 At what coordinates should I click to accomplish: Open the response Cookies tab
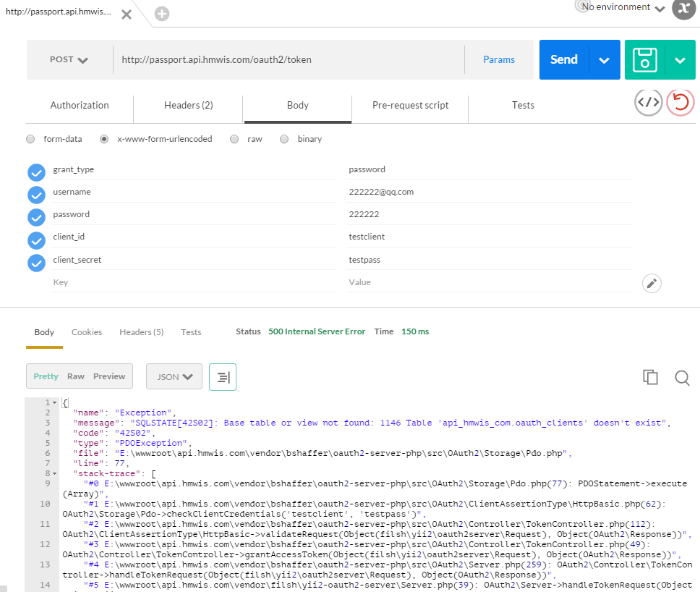[x=87, y=332]
